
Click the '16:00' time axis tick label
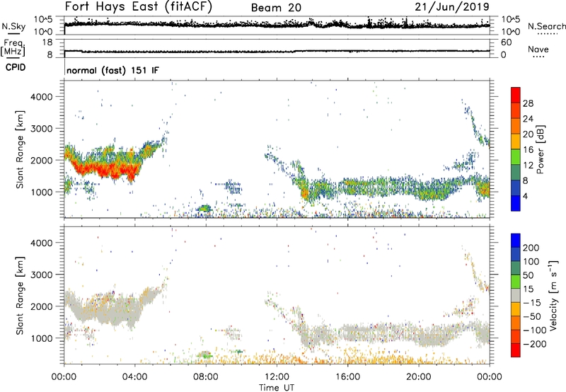347,377
